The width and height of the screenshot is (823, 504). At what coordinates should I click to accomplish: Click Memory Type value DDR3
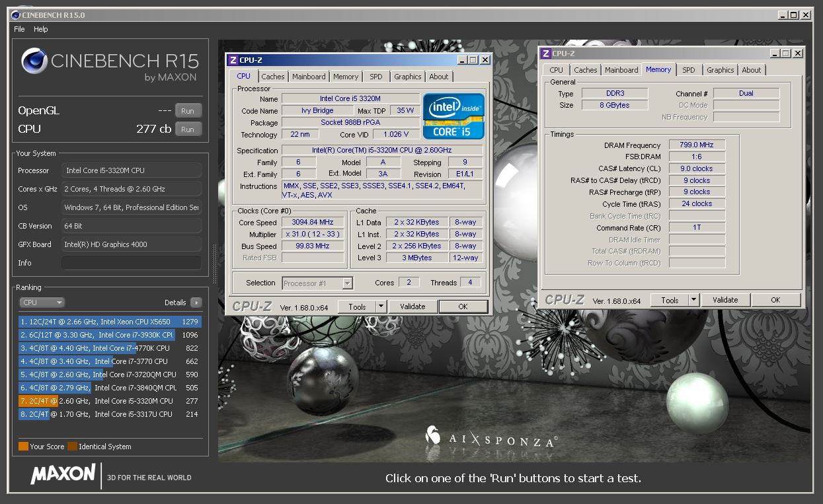[615, 93]
